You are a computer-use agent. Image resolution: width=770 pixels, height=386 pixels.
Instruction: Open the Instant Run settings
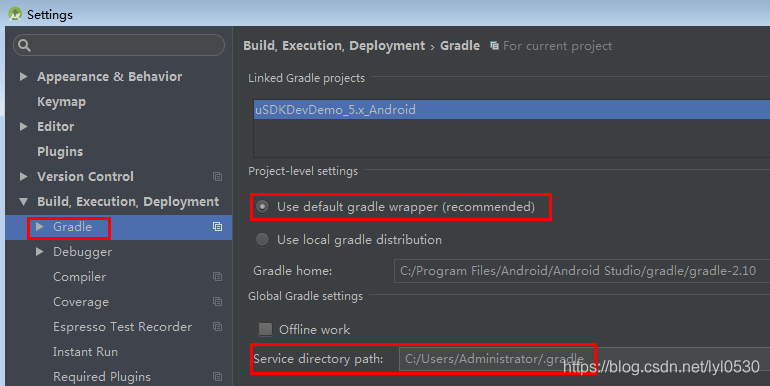[x=85, y=352]
